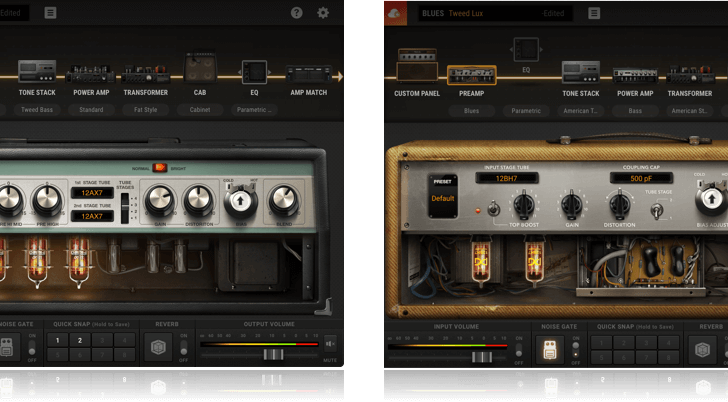The width and height of the screenshot is (728, 402).
Task: Click the Blend knob in left window
Action: tap(284, 201)
